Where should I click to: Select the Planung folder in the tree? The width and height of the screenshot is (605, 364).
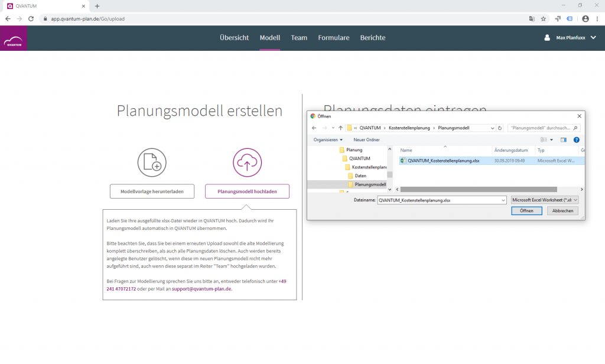tap(350, 149)
